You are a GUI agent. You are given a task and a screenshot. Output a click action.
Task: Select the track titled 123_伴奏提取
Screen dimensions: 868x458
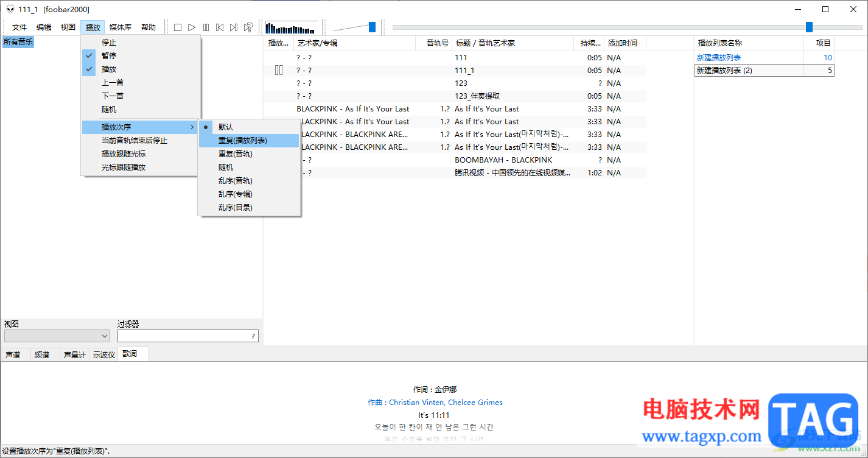(455, 96)
